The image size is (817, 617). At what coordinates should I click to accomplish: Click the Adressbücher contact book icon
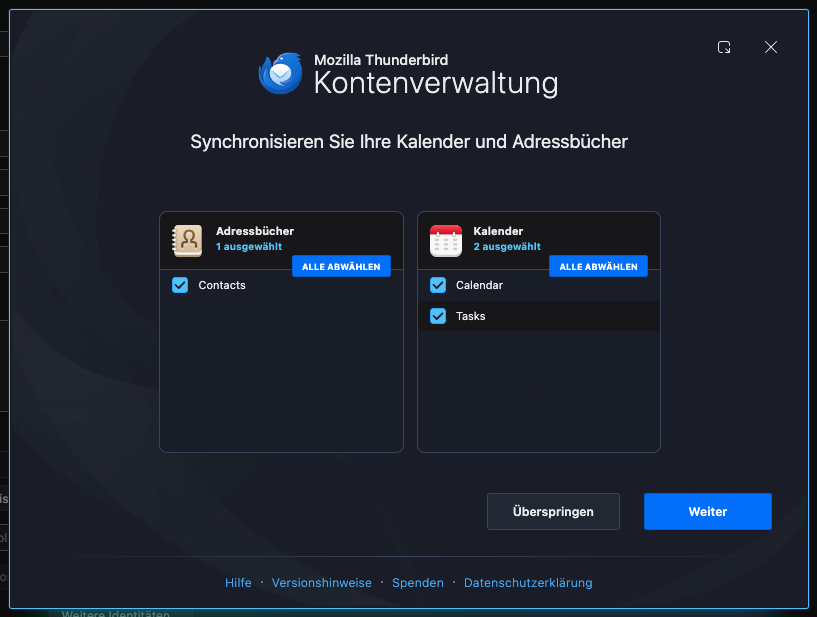pos(187,241)
